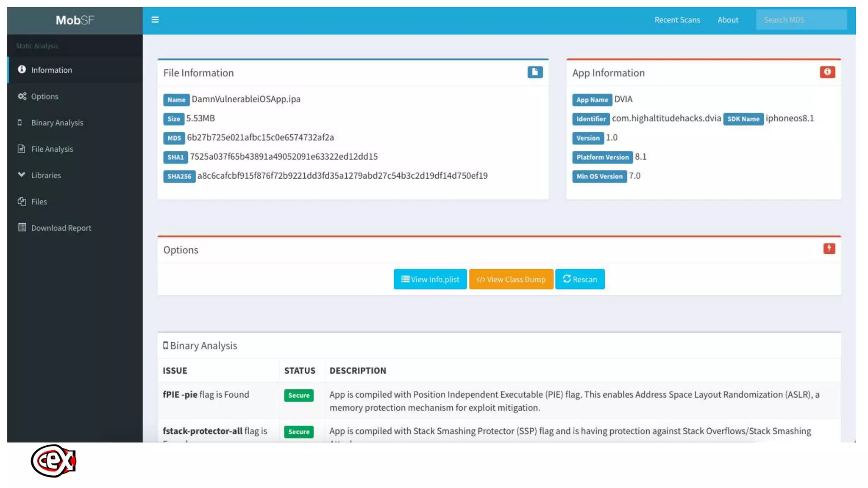This screenshot has height=488, width=868.
Task: Click the File Information document icon
Action: coord(534,72)
